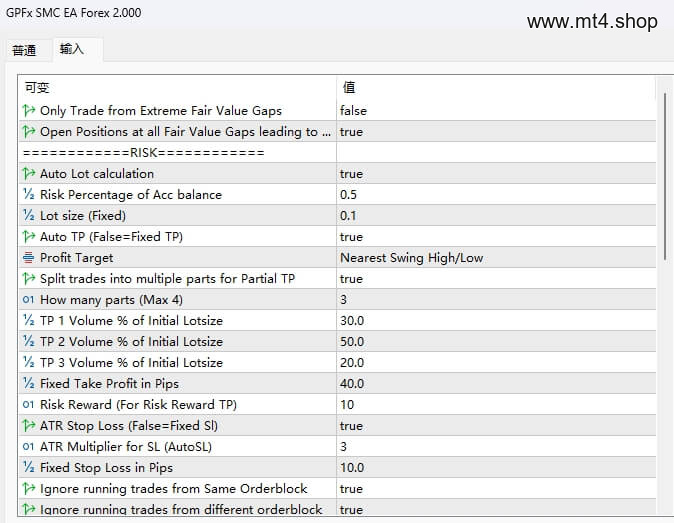Click double-type icon for Fixed Take Profit in Pips

tap(29, 383)
